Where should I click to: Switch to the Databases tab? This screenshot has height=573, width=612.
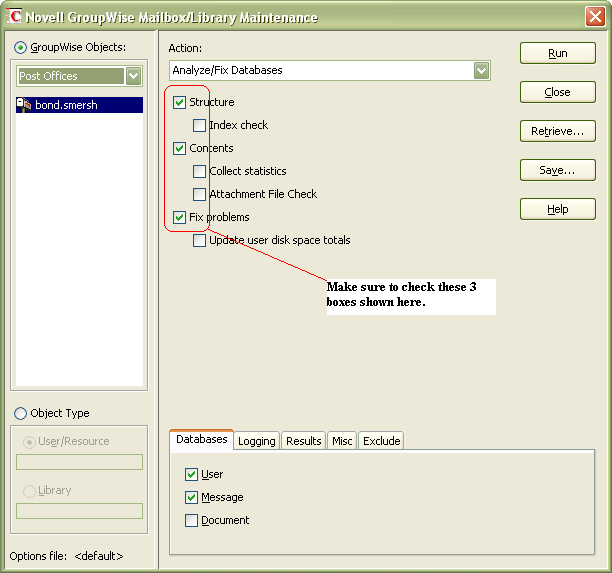(x=202, y=440)
